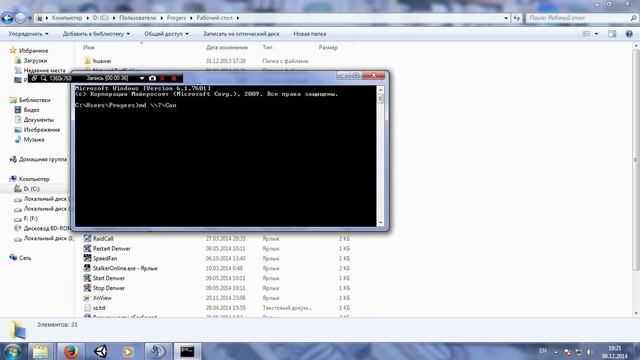Image resolution: width=640 pixels, height=360 pixels.
Task: Click the recorder window-select icon
Action: 34,78
